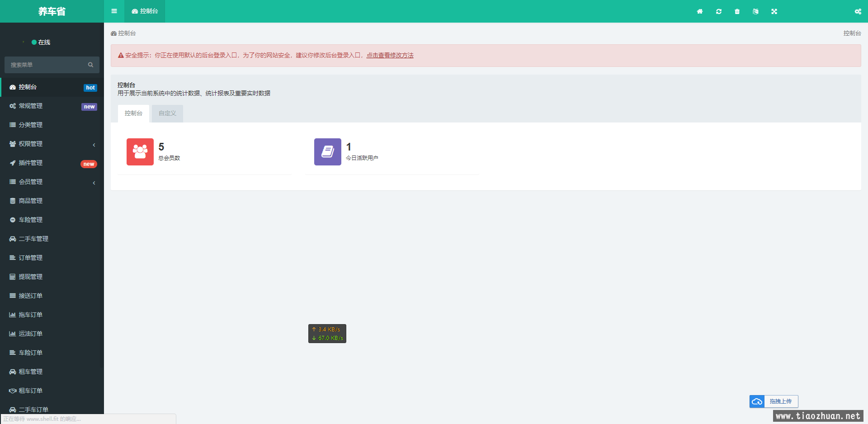Click the home icon in top bar
The image size is (868, 424).
coord(699,11)
